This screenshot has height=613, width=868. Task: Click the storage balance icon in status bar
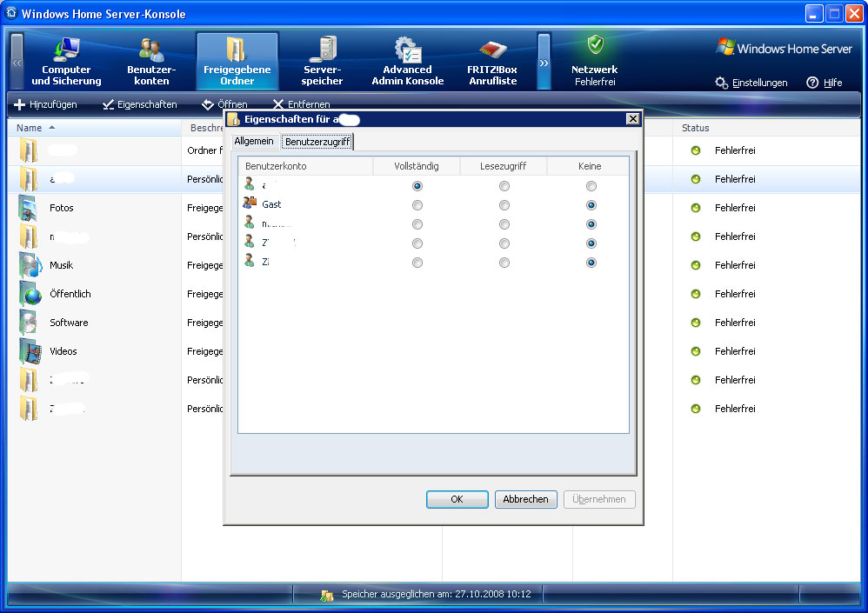click(327, 596)
